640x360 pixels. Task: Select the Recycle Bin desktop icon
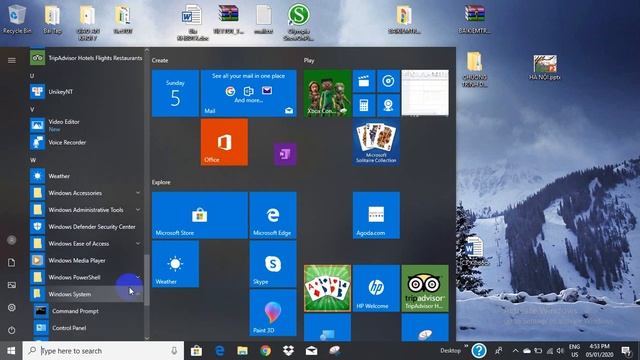click(x=17, y=19)
